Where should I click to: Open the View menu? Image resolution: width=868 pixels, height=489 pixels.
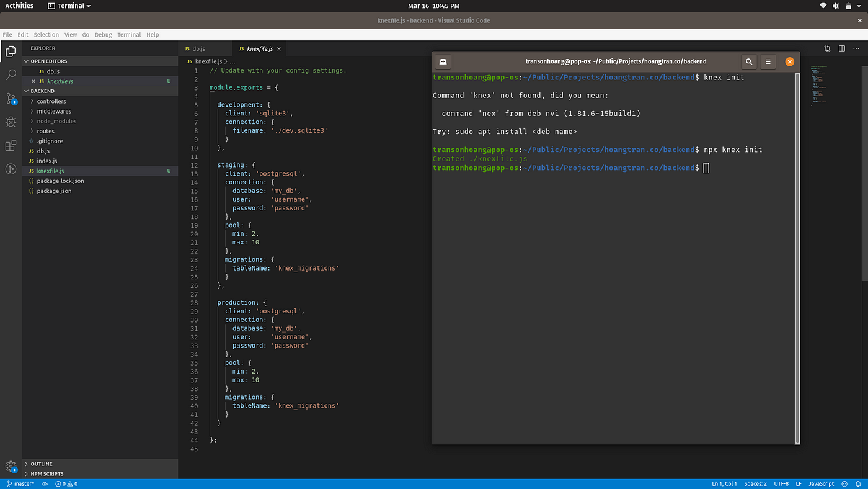coord(71,35)
